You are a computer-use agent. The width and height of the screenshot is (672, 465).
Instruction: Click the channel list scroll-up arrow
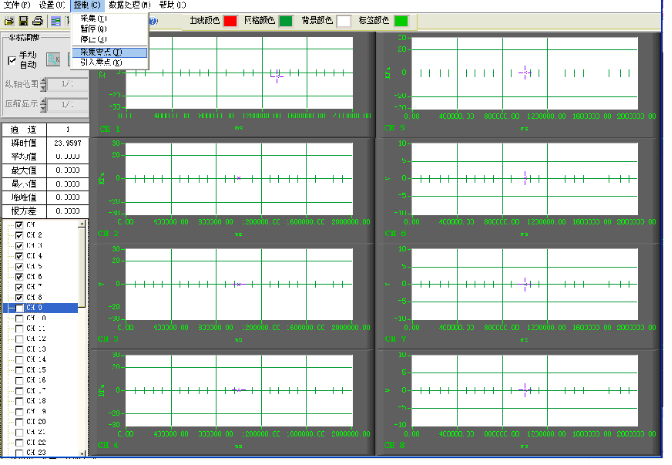coord(82,225)
